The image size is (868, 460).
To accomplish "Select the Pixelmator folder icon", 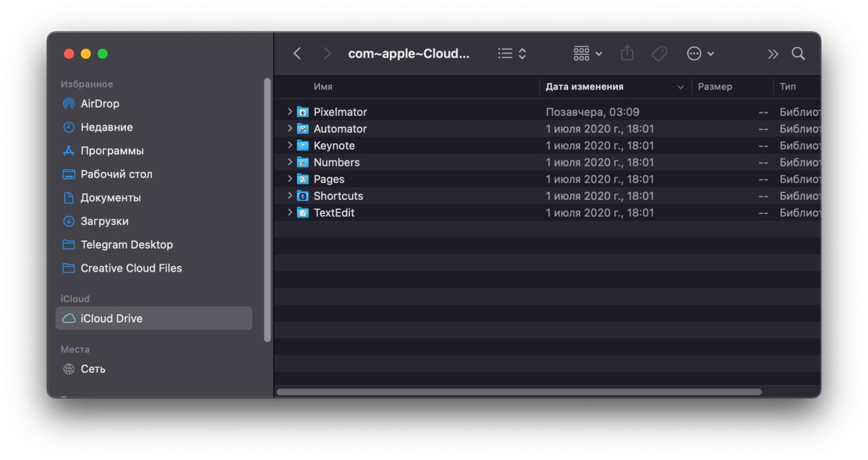I will pos(303,112).
